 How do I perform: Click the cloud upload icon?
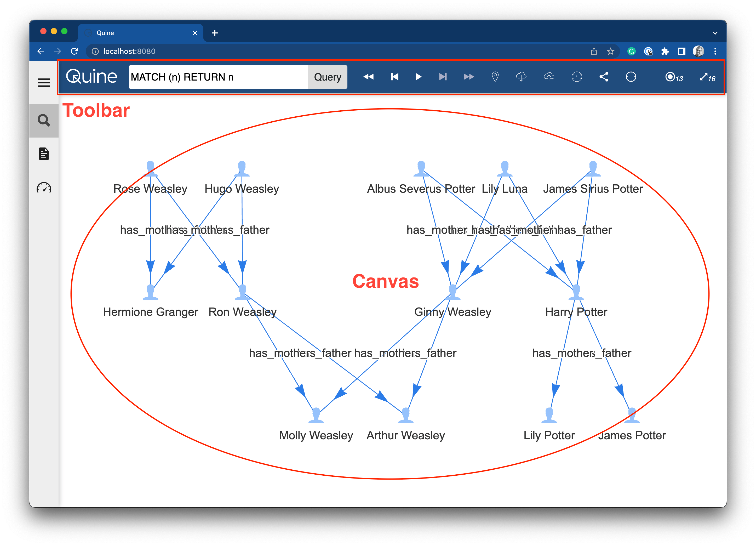(x=549, y=77)
